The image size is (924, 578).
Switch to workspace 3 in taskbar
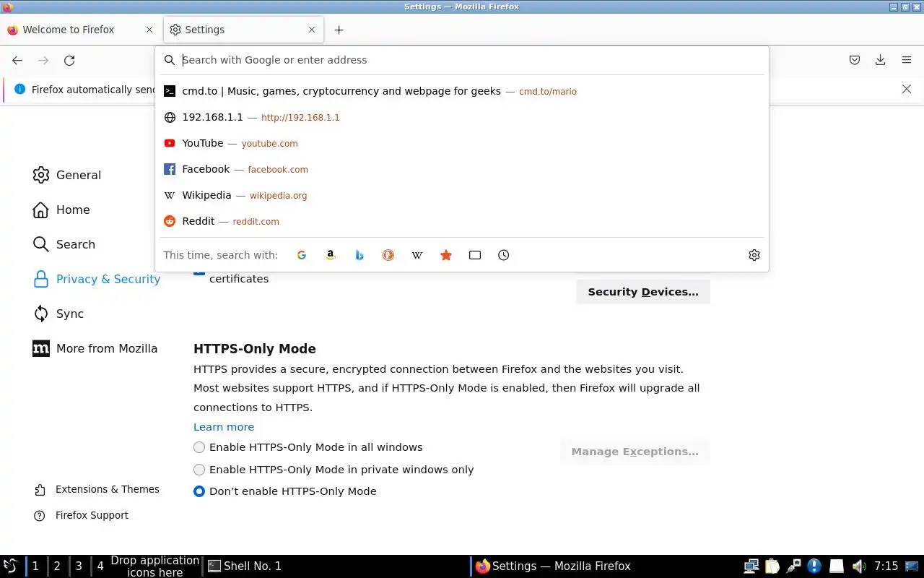(x=79, y=566)
